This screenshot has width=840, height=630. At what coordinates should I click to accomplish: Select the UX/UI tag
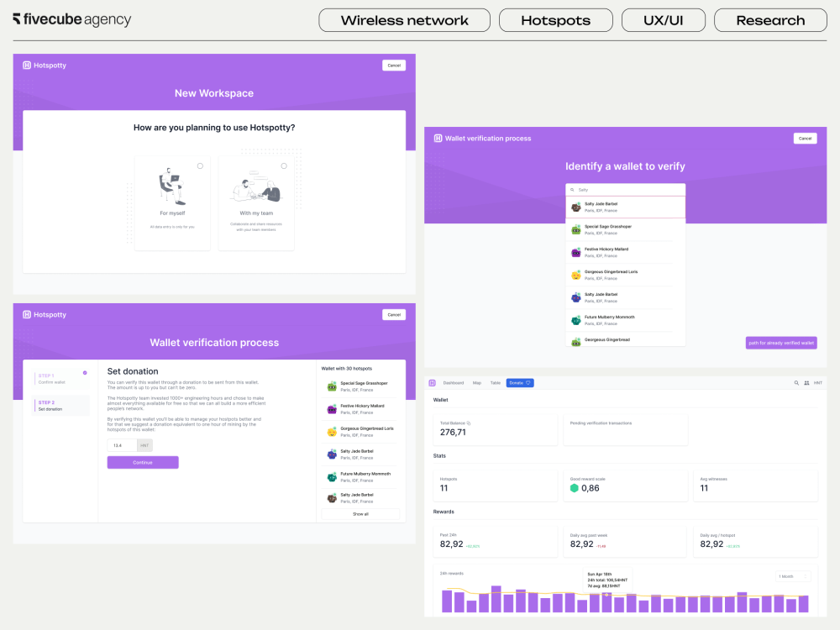pyautogui.click(x=664, y=20)
